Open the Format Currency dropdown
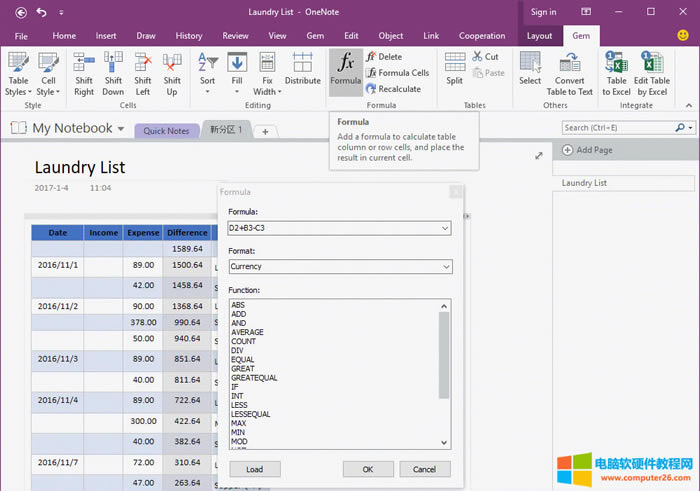 coord(444,267)
